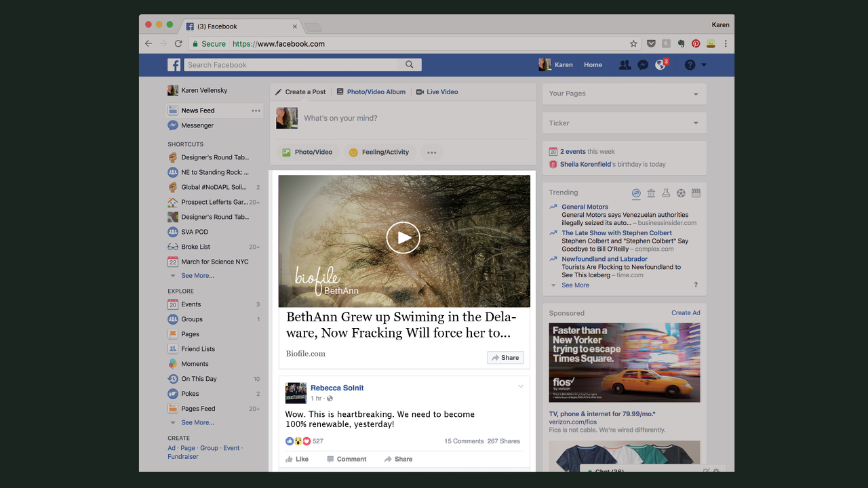
Task: Open Karen profile link in header
Action: [x=556, y=65]
